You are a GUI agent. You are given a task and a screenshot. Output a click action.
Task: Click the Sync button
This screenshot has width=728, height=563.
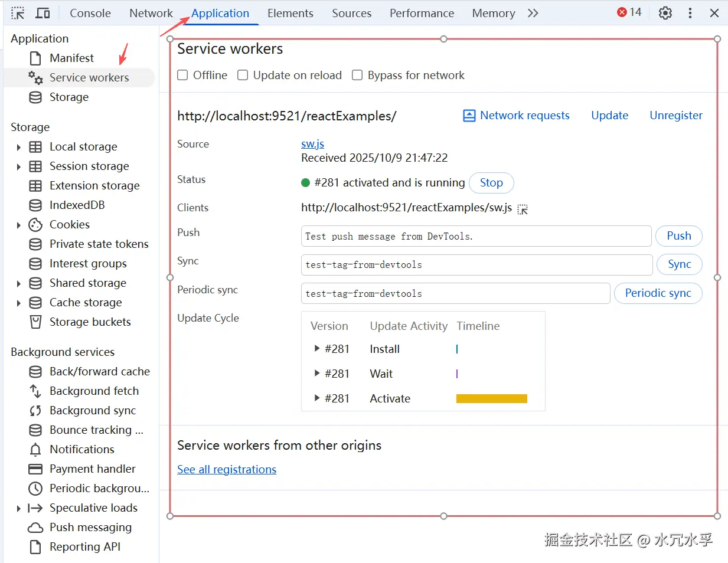(x=680, y=264)
